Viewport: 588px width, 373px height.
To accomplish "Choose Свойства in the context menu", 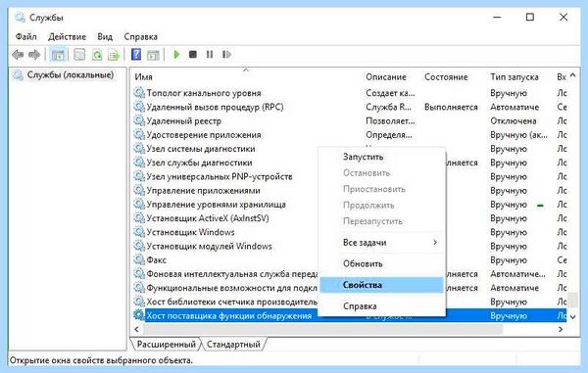I will (382, 285).
